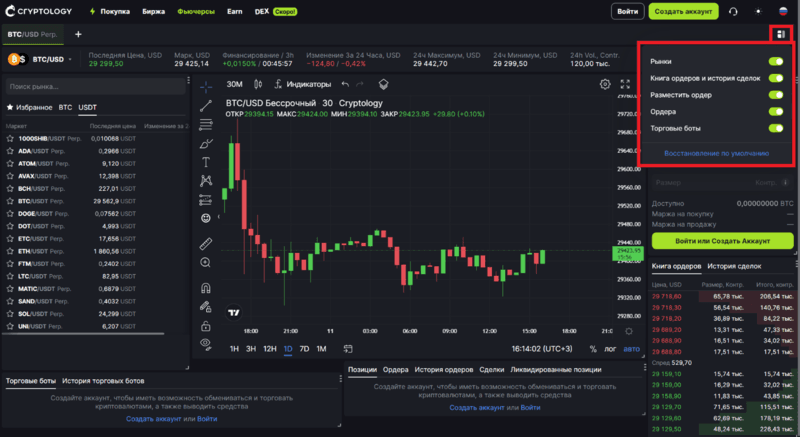Open the 30M timeframe dropdown

pyautogui.click(x=235, y=84)
